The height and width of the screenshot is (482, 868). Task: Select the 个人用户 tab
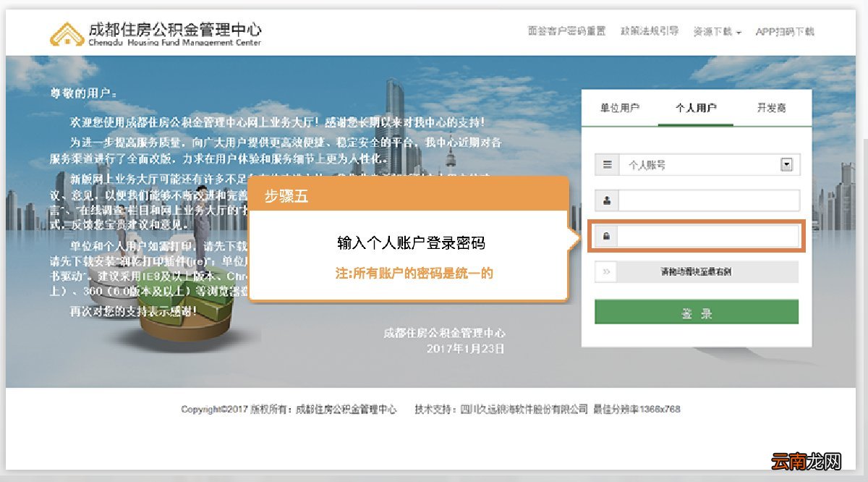pos(695,106)
